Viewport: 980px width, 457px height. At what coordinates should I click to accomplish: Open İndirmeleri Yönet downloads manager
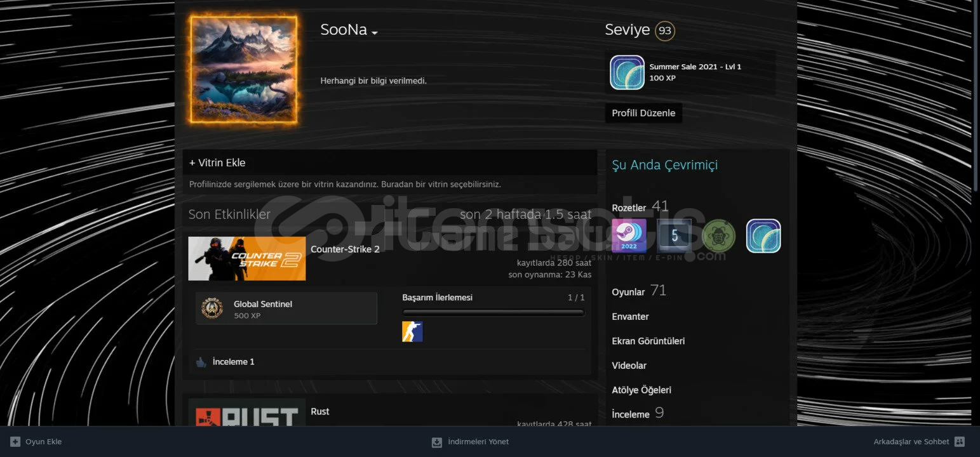click(x=478, y=442)
